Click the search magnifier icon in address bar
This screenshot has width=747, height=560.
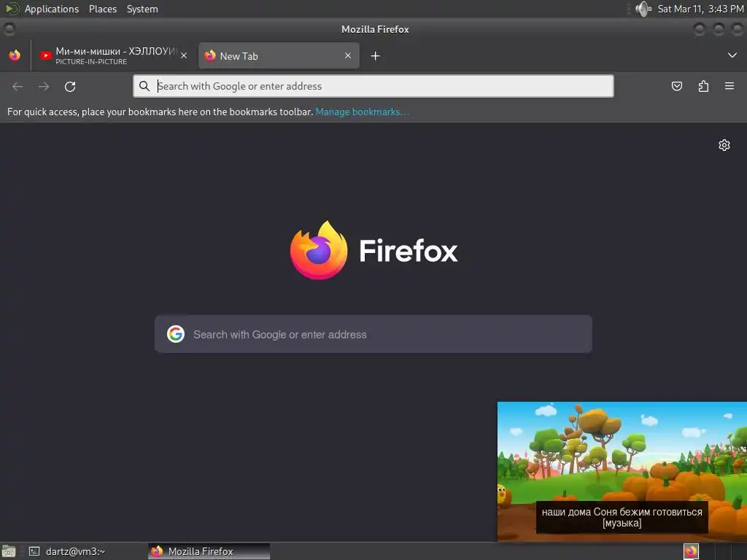(x=144, y=86)
